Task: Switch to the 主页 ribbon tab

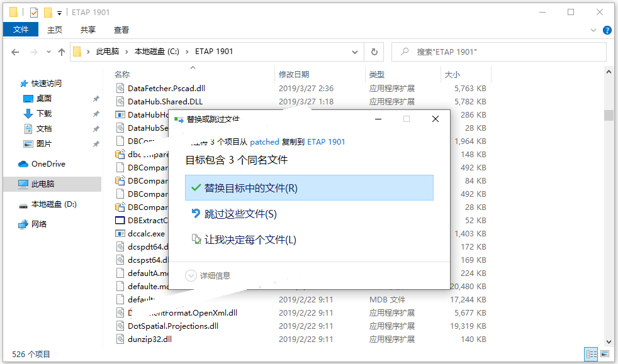Action: click(x=54, y=30)
